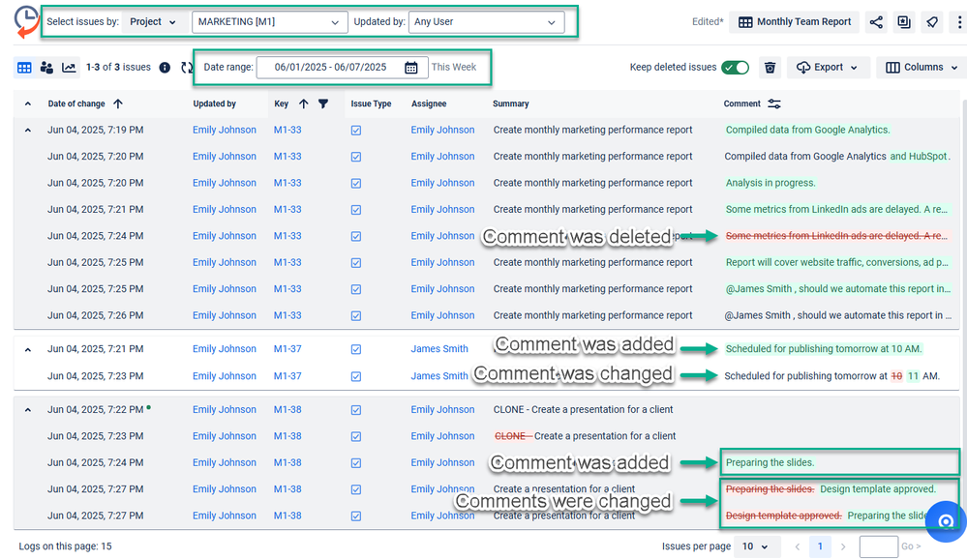Open the Issues per page dropdown
This screenshot has width=967, height=560.
coord(756,546)
